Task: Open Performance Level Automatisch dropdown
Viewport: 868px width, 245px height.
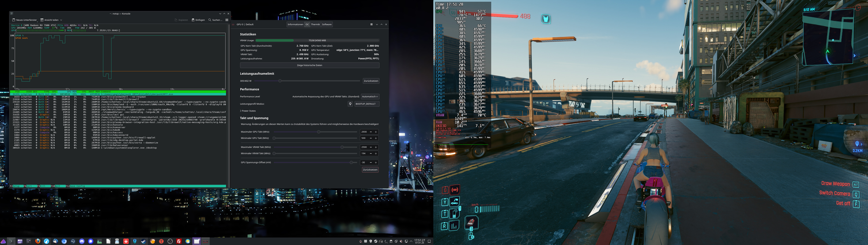Action: coord(370,96)
